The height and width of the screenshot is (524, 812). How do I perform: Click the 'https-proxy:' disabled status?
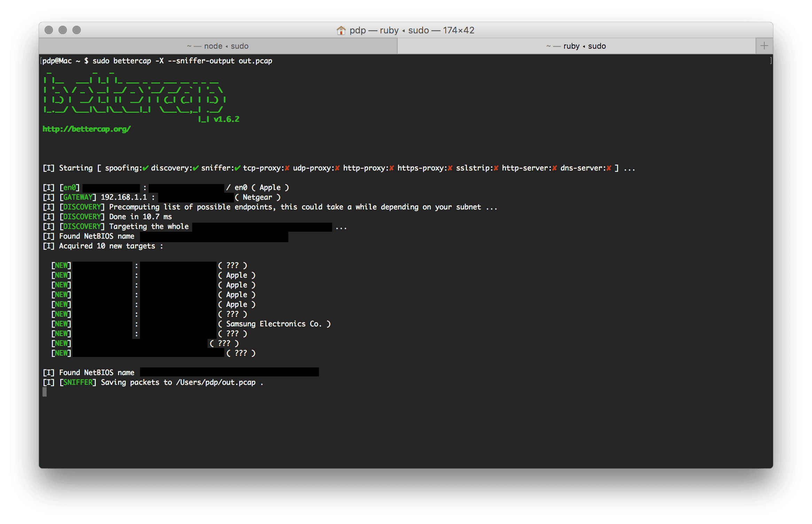pyautogui.click(x=425, y=168)
